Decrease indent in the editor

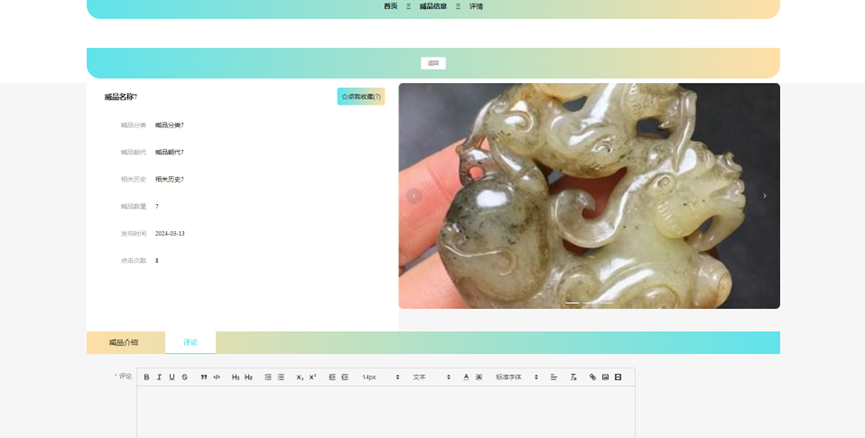(332, 377)
